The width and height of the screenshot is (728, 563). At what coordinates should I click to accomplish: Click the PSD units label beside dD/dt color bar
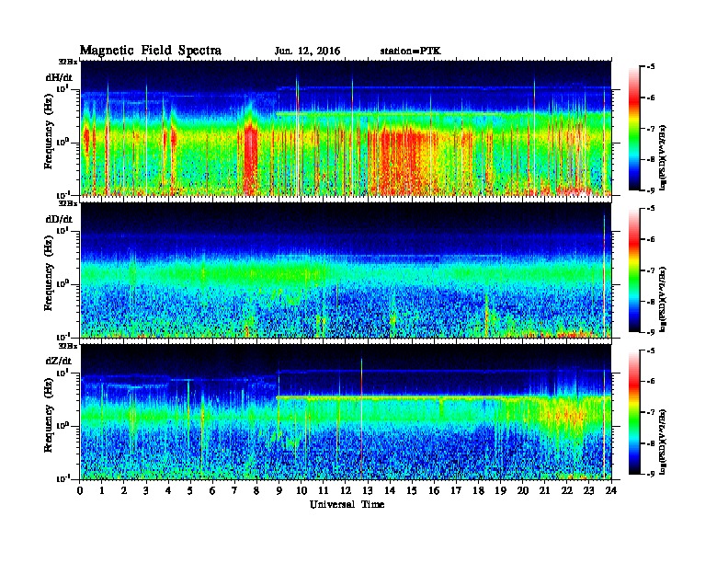[x=664, y=300]
